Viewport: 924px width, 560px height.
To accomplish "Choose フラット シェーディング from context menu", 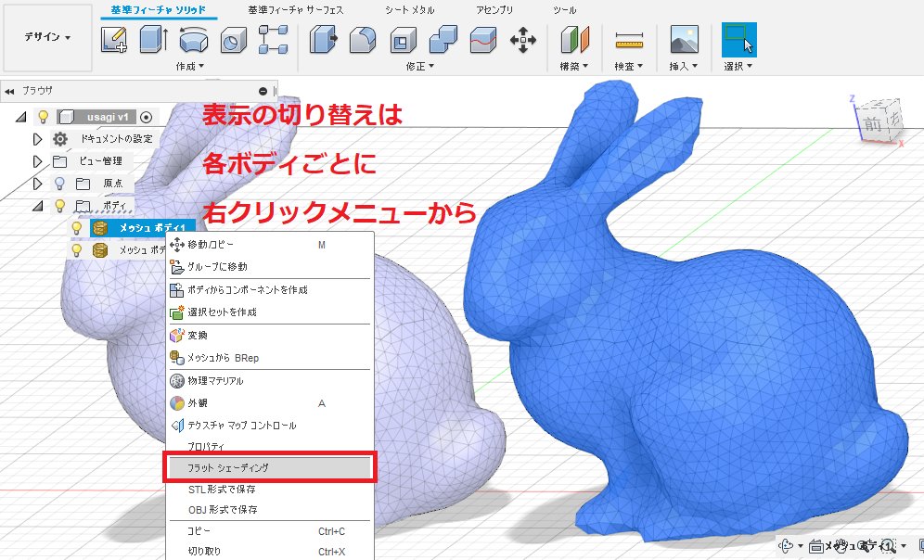I will click(270, 467).
